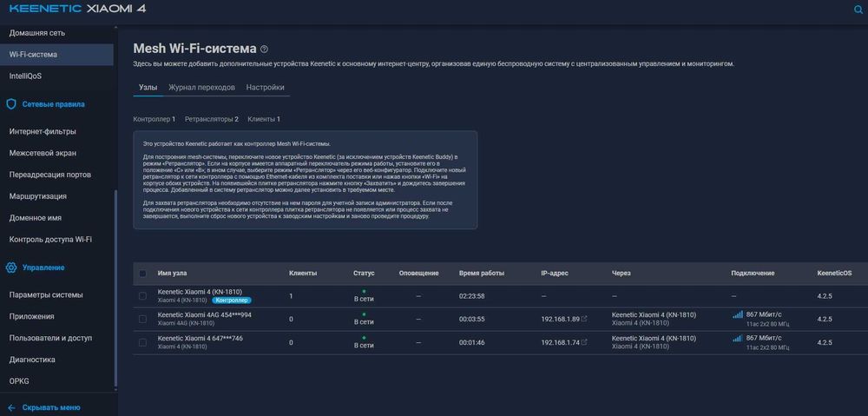Image resolution: width=868 pixels, height=416 pixels.
Task: Check the Keenetic Xiaomi 4 647***746 row
Action: [143, 342]
